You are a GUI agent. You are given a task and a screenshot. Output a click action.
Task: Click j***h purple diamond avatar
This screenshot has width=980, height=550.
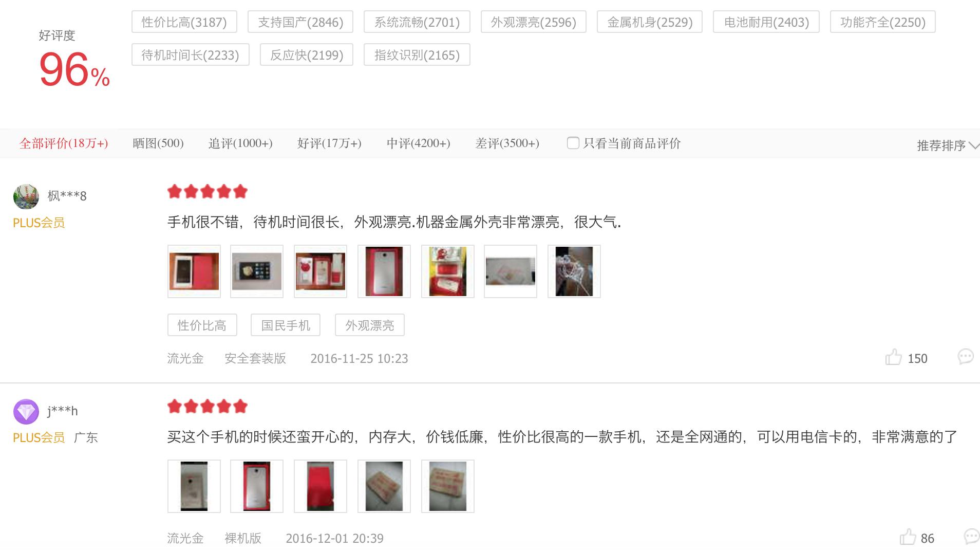[x=26, y=411]
